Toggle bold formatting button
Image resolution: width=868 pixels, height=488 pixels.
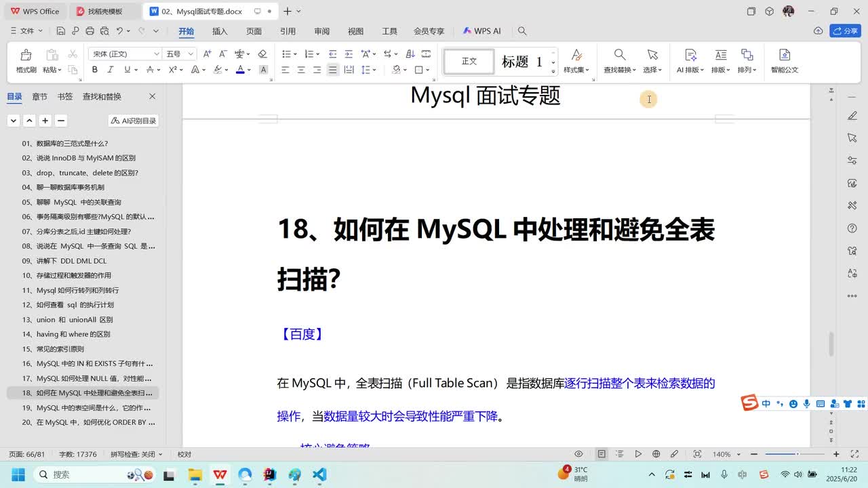click(x=94, y=70)
